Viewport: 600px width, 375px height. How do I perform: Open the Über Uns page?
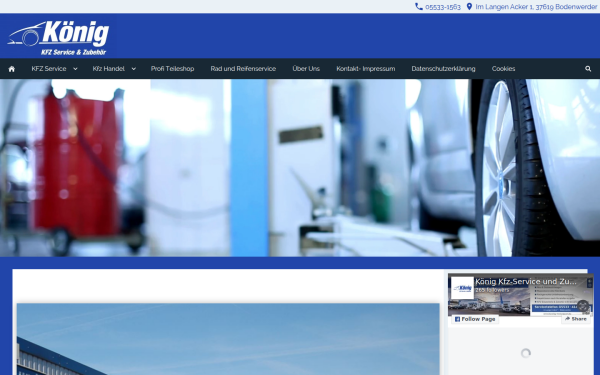[306, 69]
